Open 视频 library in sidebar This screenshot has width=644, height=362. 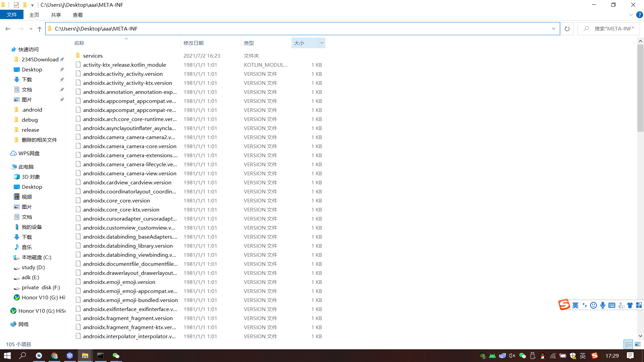27,197
